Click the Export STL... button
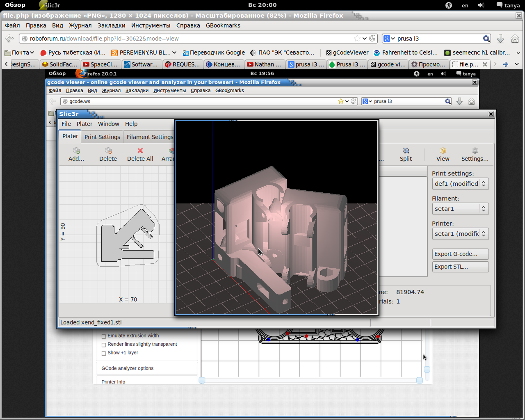This screenshot has width=525, height=420. pyautogui.click(x=460, y=267)
